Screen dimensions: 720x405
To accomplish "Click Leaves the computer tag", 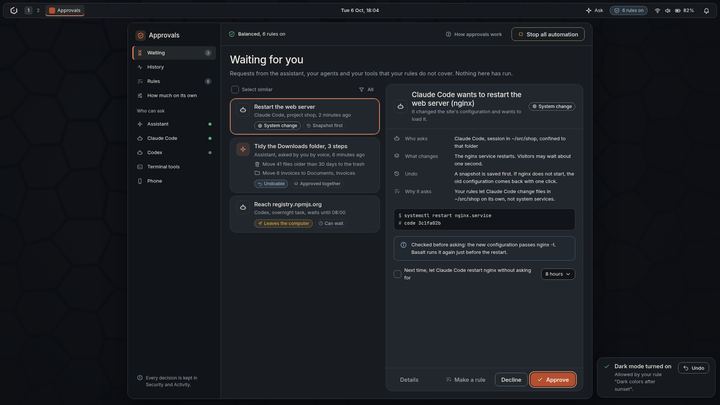I will pyautogui.click(x=283, y=223).
